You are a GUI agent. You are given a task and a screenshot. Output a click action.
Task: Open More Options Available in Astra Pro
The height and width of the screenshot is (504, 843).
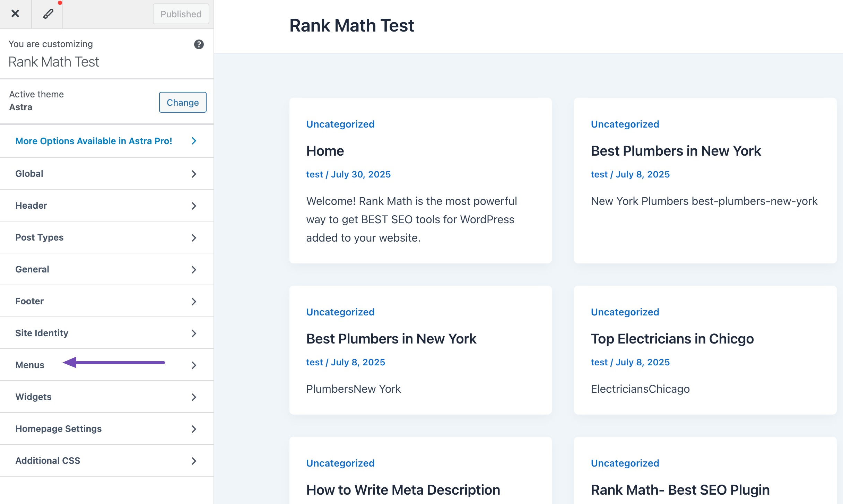(x=107, y=141)
